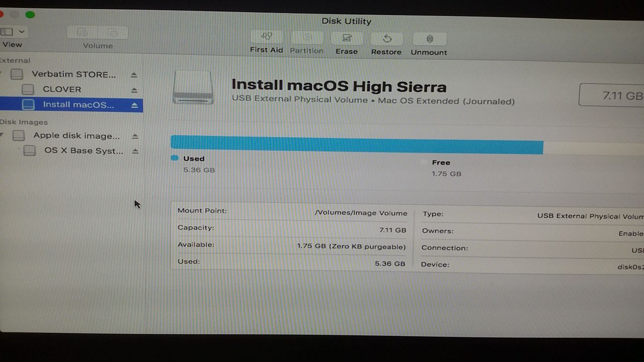Image resolution: width=644 pixels, height=362 pixels.
Task: Collapse the Apple disk image tree
Action: 2,134
